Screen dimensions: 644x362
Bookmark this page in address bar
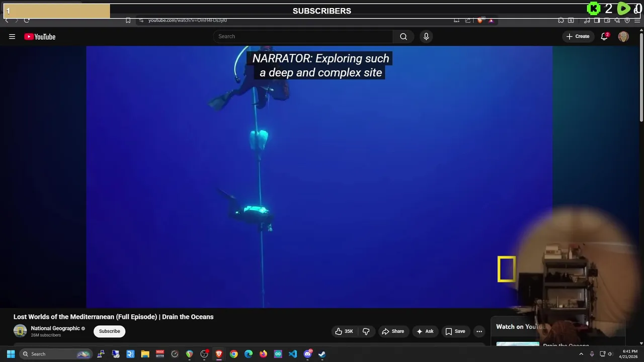pyautogui.click(x=128, y=20)
